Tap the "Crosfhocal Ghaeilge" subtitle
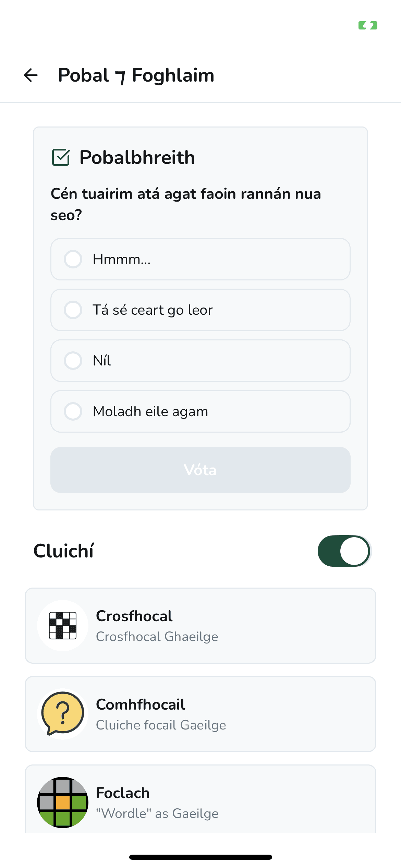401x868 pixels. (157, 637)
